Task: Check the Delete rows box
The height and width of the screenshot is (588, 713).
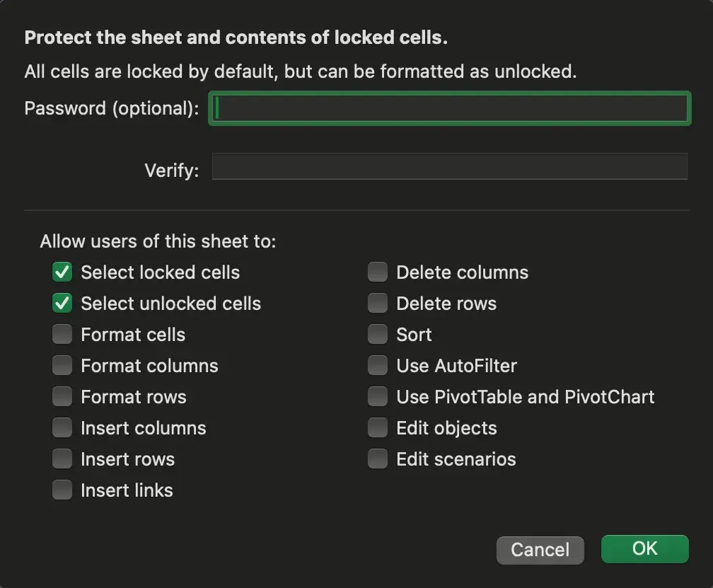Action: [378, 304]
